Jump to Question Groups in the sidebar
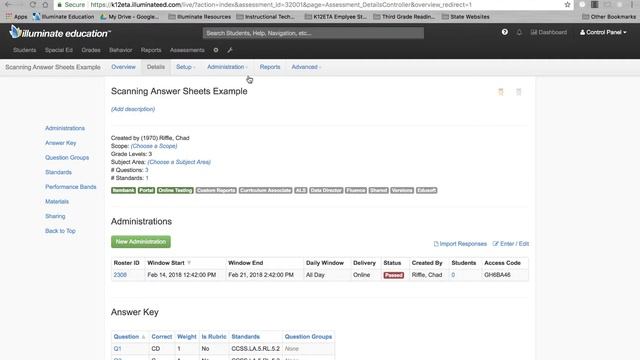This screenshot has height=360, width=640. (x=67, y=158)
